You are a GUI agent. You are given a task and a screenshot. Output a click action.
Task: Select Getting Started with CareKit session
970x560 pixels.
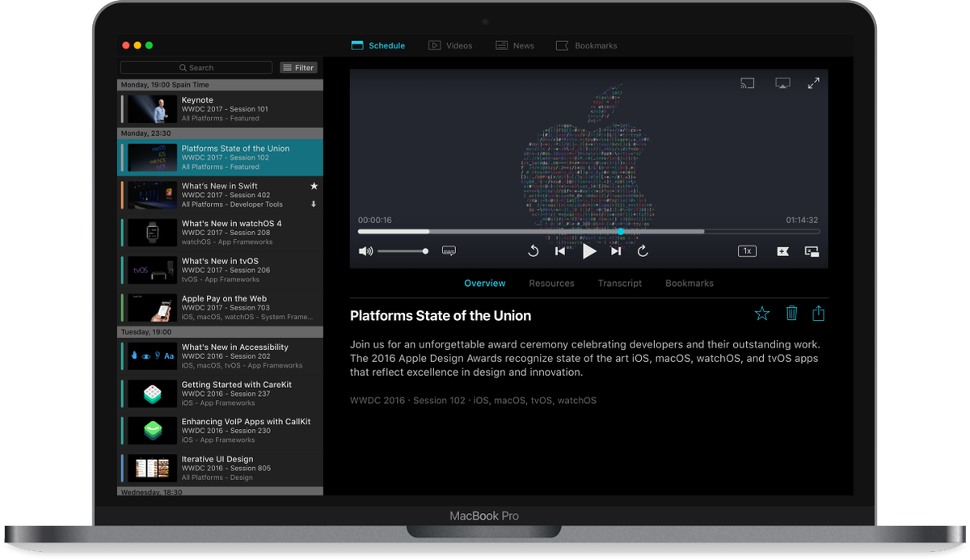click(x=221, y=394)
